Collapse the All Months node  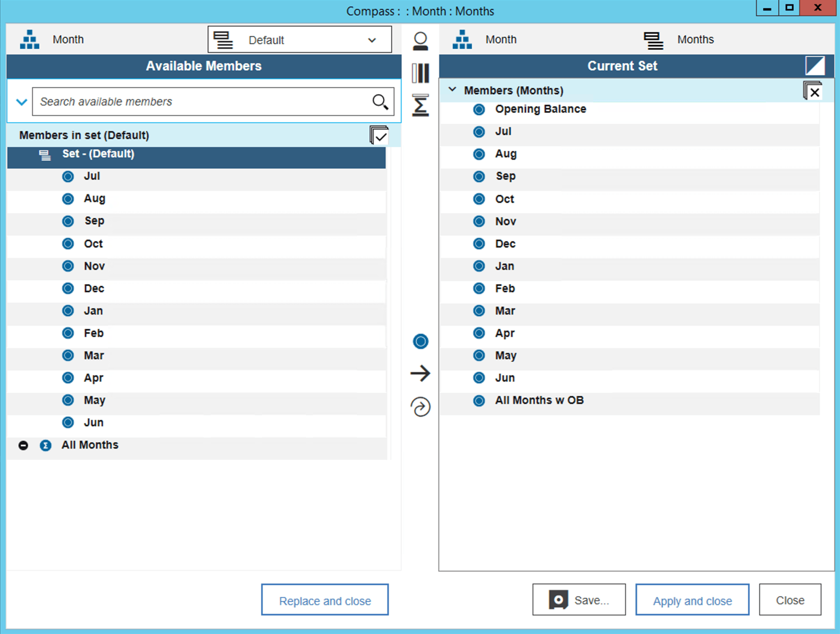23,445
